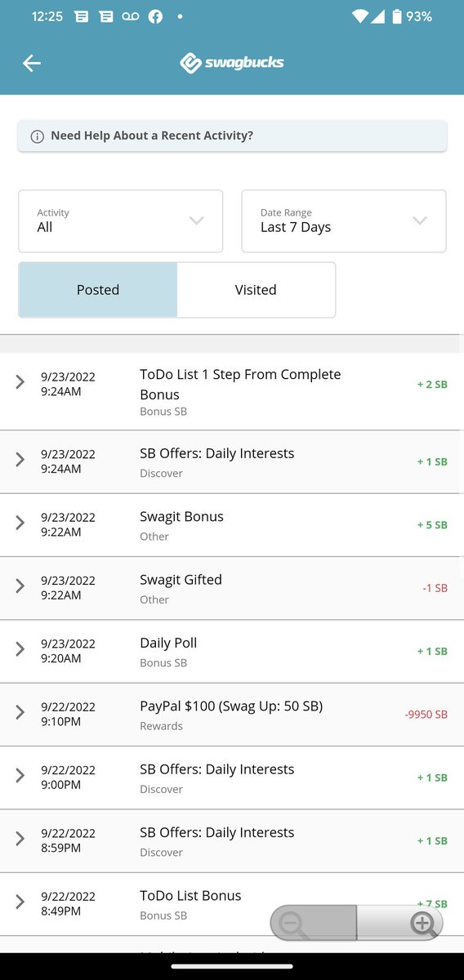Open the Activity dropdown set to All
Screen dimensions: 464x980
click(x=121, y=221)
